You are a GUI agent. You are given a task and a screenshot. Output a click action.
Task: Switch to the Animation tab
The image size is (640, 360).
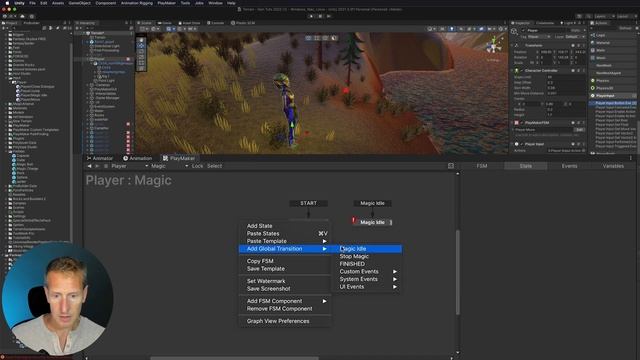point(138,158)
